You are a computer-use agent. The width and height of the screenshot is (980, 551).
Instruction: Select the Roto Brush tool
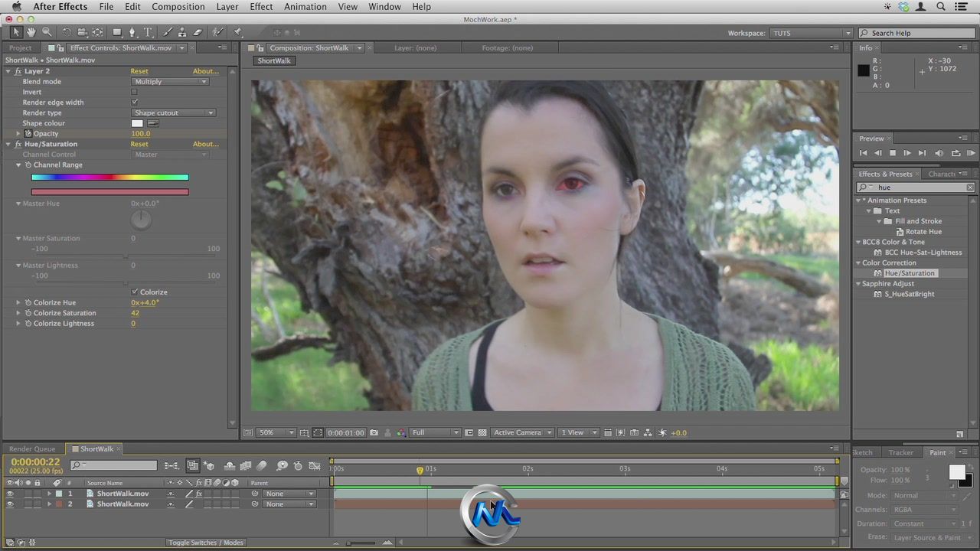click(x=217, y=32)
